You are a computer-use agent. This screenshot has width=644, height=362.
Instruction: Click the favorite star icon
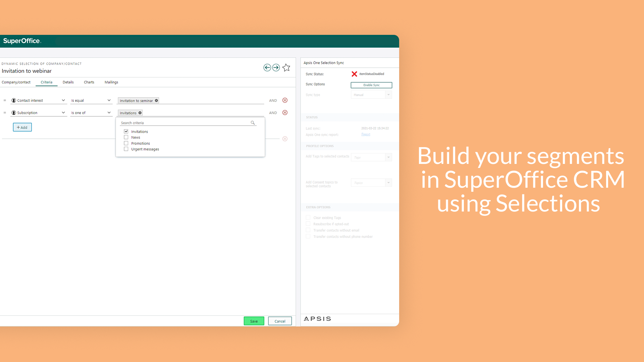coord(287,68)
